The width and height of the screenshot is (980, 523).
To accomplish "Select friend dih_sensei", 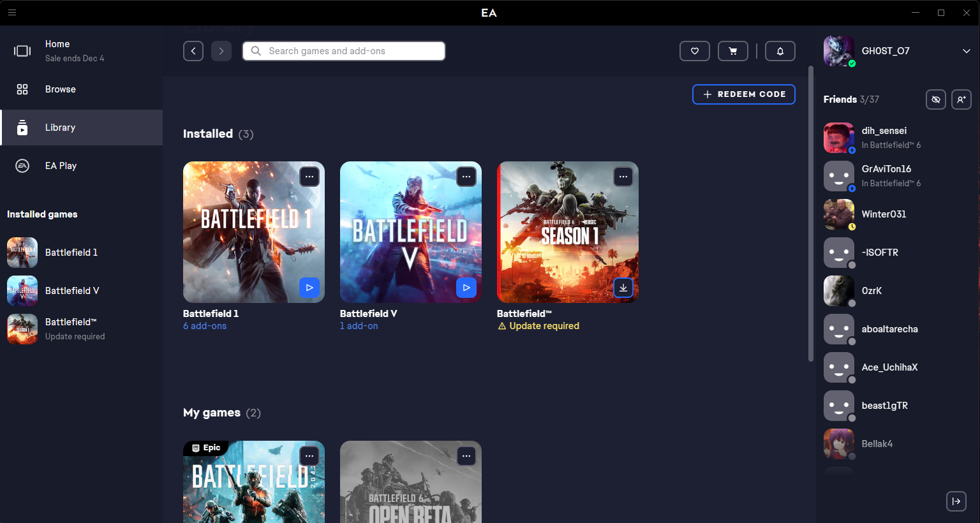I will (x=898, y=138).
